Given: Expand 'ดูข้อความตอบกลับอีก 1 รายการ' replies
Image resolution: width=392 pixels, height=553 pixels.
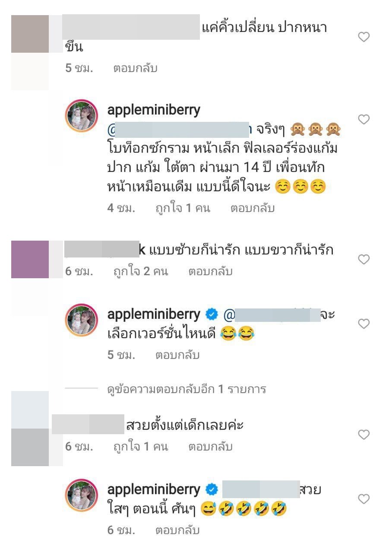Looking at the screenshot, I should [x=186, y=389].
